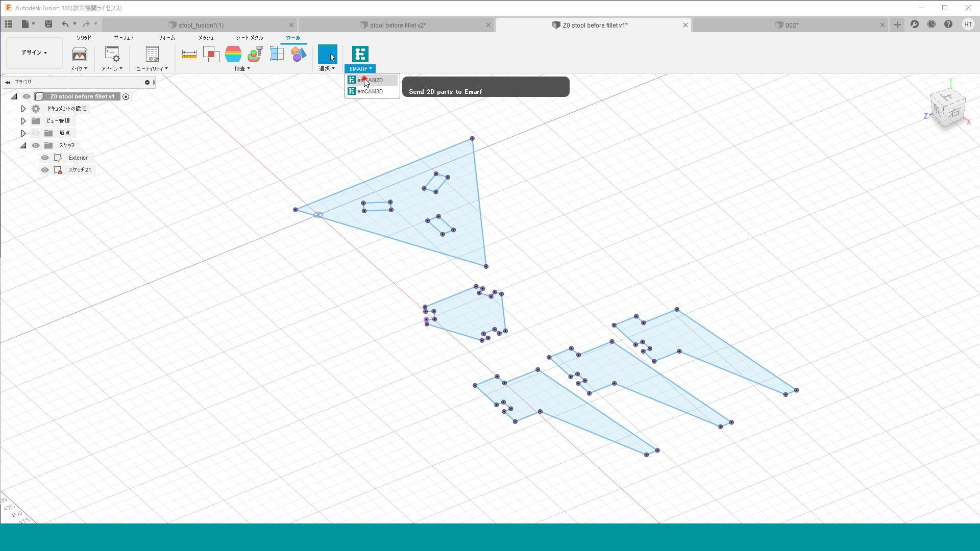Redo the last action
The height and width of the screenshot is (551, 980).
click(x=86, y=24)
